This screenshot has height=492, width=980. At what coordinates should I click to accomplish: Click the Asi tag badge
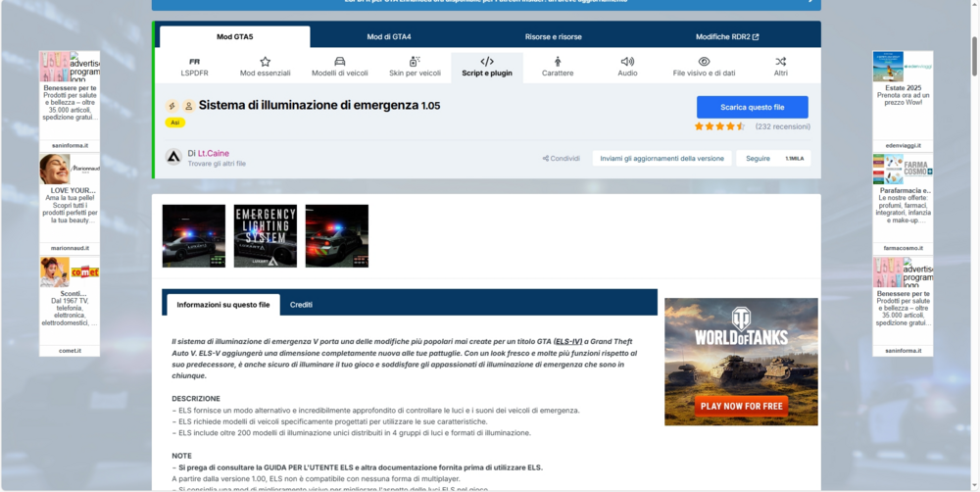pyautogui.click(x=175, y=123)
